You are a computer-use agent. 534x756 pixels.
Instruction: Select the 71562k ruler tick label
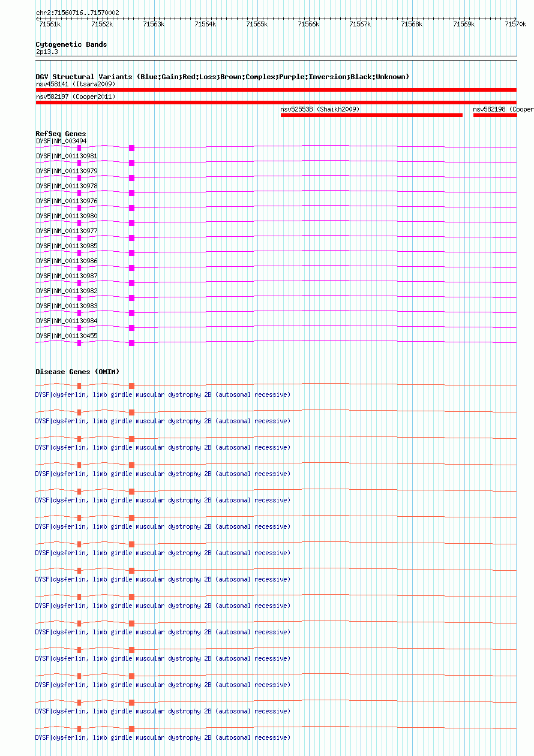pos(102,24)
